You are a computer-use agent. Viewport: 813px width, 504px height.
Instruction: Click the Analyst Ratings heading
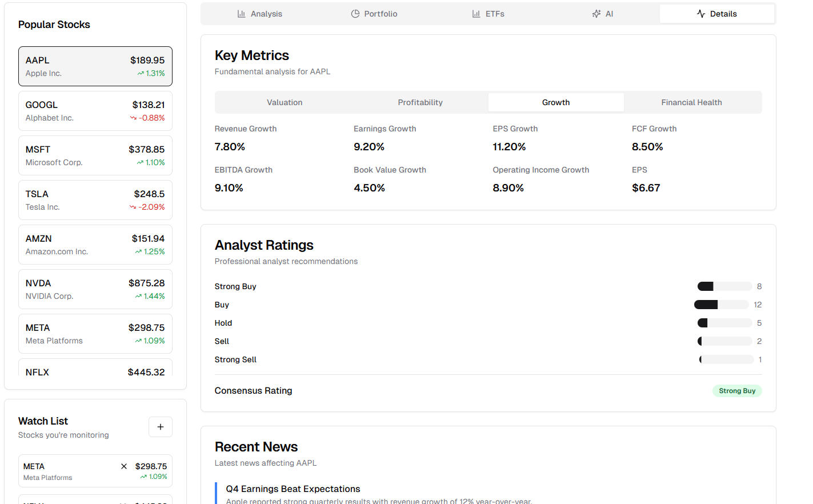pyautogui.click(x=264, y=245)
